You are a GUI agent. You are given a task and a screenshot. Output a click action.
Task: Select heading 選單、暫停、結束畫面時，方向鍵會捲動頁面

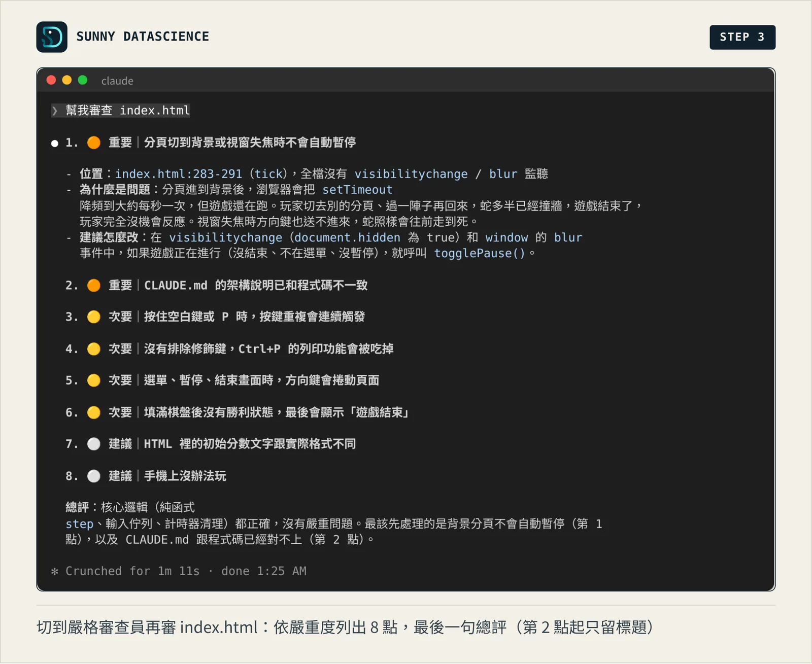click(261, 380)
